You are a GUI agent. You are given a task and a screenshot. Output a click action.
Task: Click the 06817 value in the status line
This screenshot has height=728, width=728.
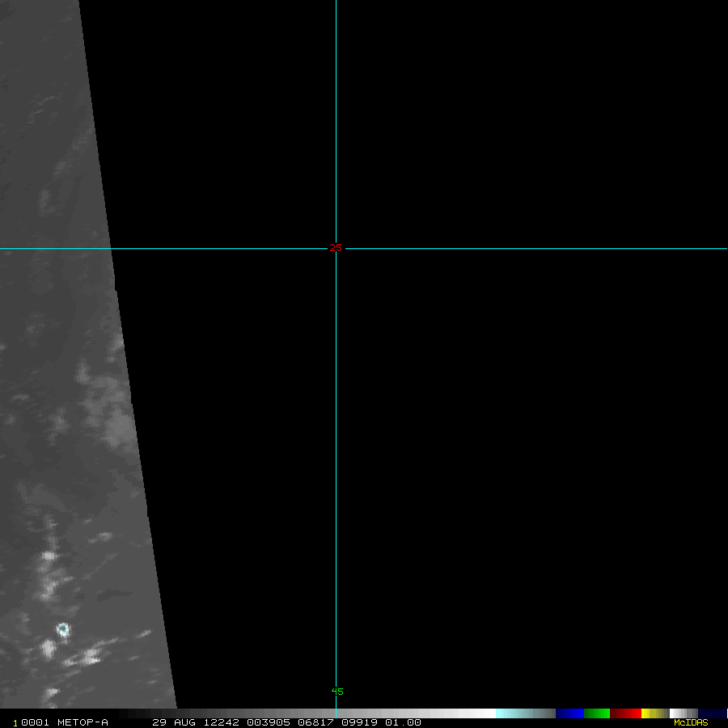(314, 722)
